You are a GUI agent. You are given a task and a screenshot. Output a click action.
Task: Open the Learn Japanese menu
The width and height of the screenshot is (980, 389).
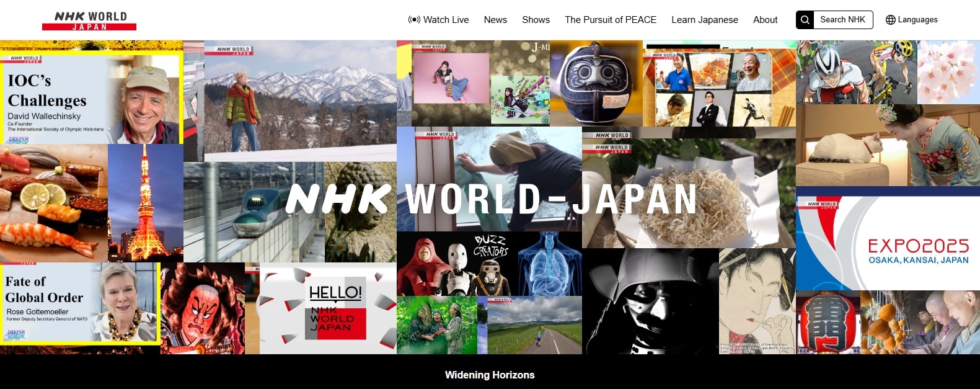click(705, 20)
